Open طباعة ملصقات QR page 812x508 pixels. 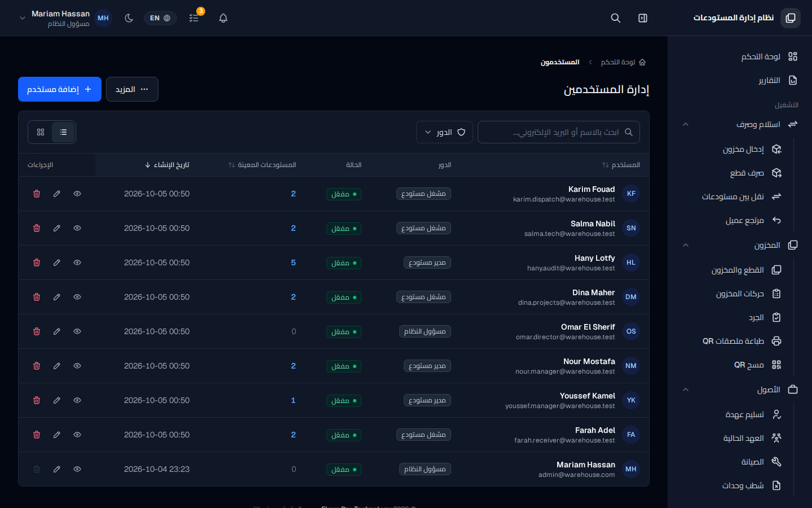point(732,341)
